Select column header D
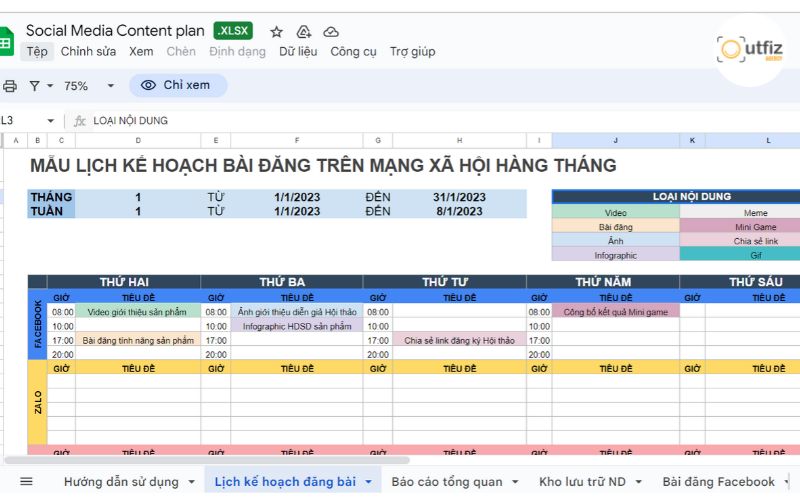The height and width of the screenshot is (500, 800). click(x=138, y=140)
